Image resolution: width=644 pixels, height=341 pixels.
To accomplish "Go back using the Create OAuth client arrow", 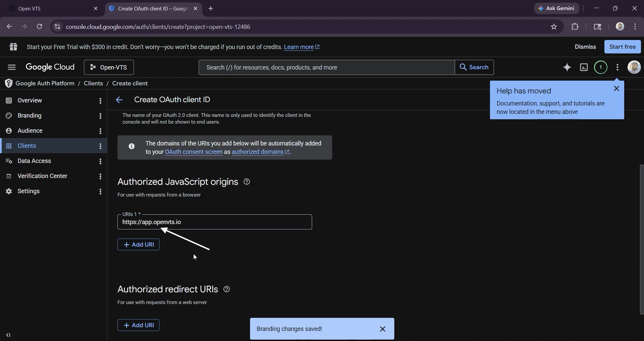I will coord(119,100).
